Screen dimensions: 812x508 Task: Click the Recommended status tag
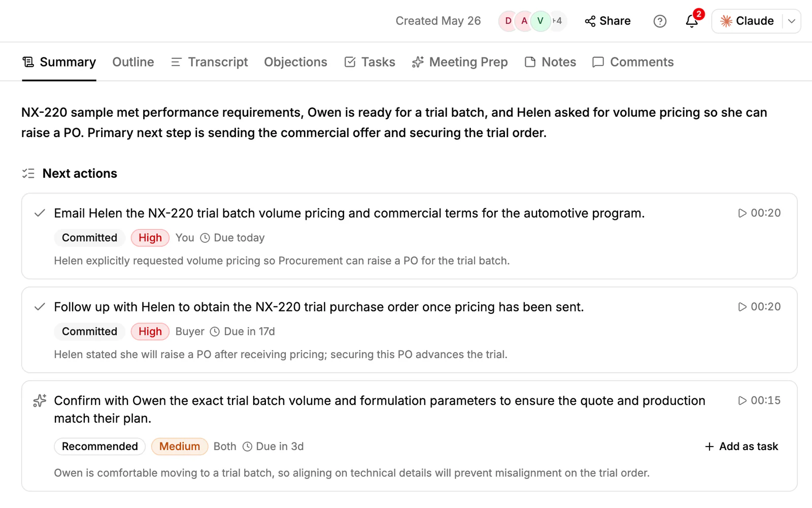[100, 447]
